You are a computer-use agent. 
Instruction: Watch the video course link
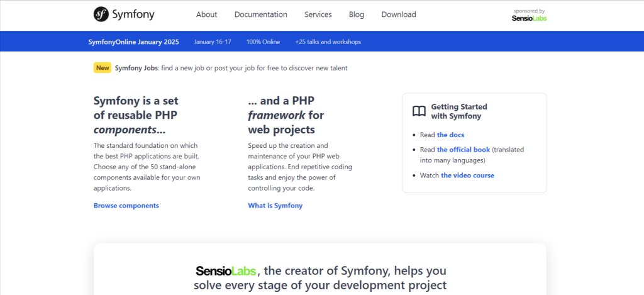[467, 175]
